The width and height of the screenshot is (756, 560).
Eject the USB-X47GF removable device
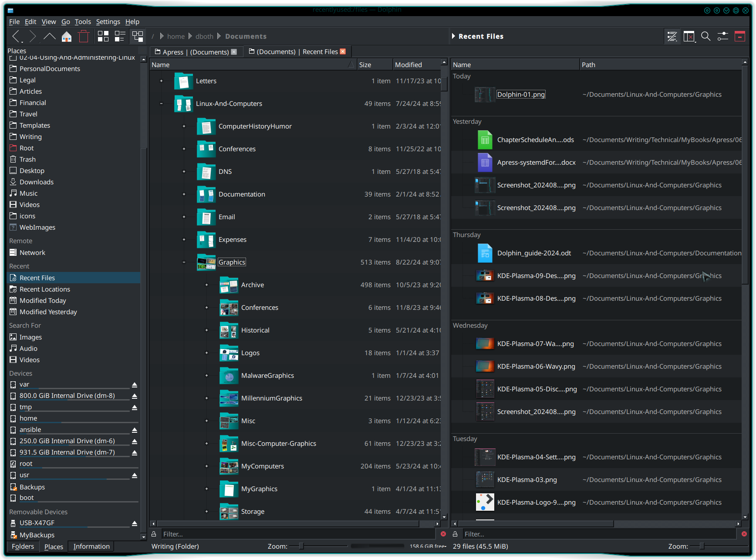135,523
